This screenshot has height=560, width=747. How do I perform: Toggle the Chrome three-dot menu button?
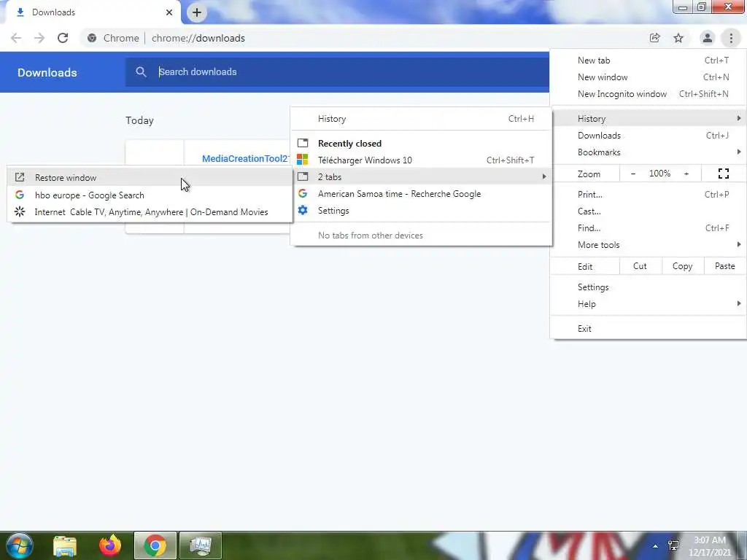731,38
